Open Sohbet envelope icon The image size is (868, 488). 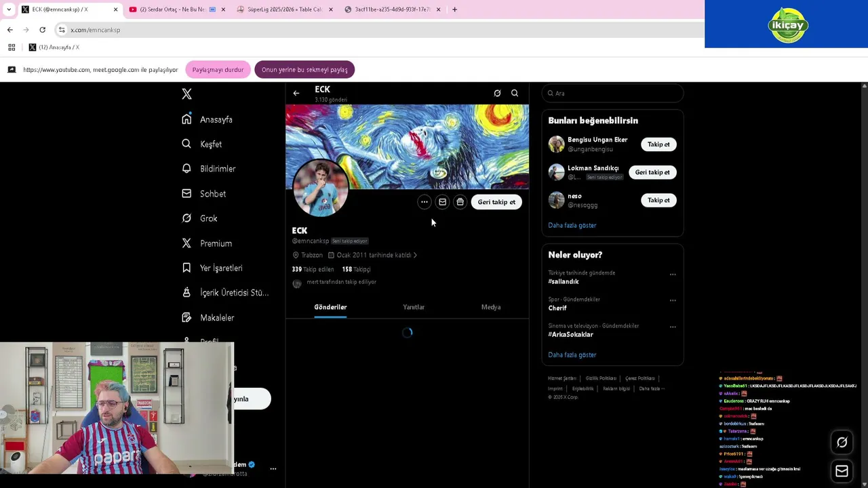[186, 193]
